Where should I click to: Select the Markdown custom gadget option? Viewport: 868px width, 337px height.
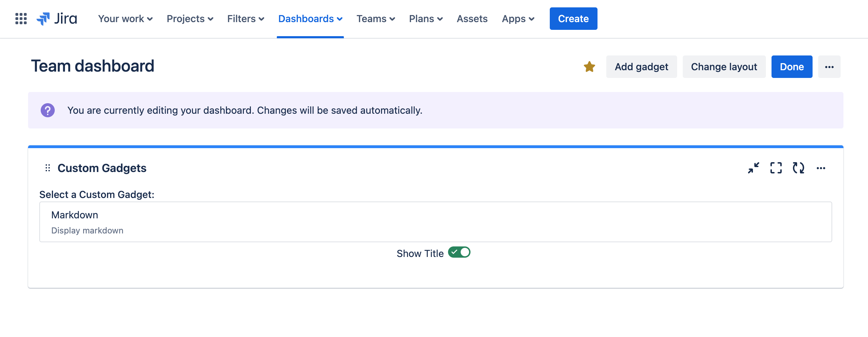(435, 222)
